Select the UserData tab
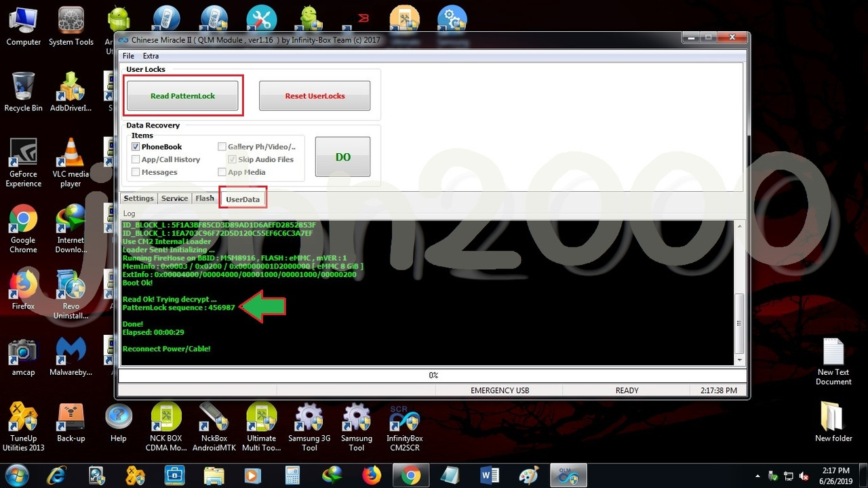868x488 pixels. [x=243, y=199]
